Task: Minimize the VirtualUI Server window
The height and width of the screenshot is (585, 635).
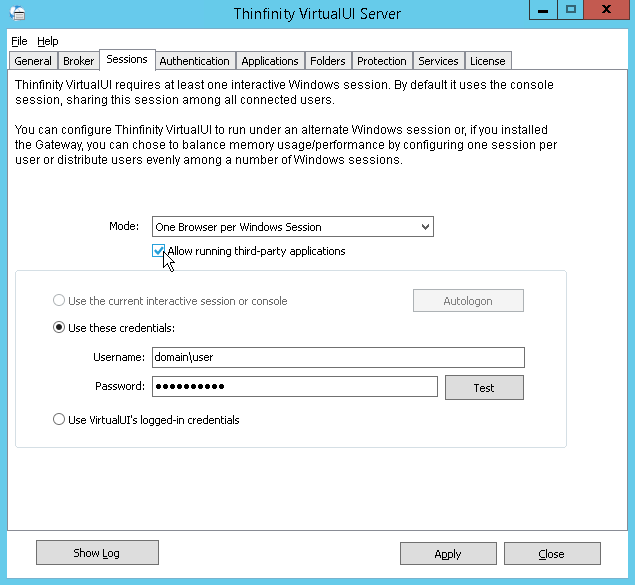Action: click(542, 10)
